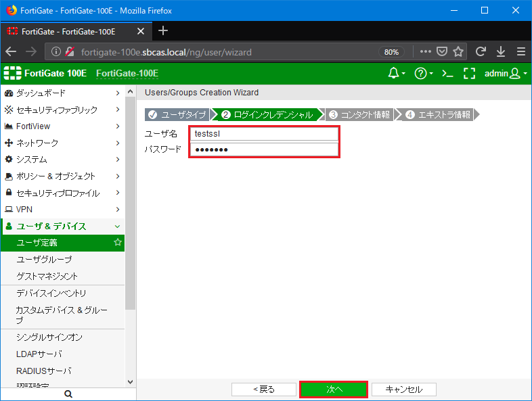Open page actions three-dots menu

pos(426,51)
